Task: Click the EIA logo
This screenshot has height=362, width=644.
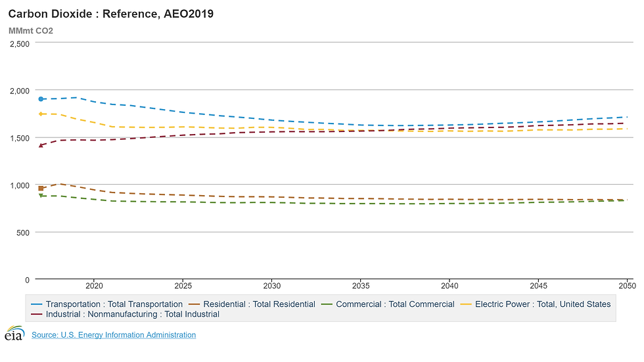Action: (x=14, y=334)
